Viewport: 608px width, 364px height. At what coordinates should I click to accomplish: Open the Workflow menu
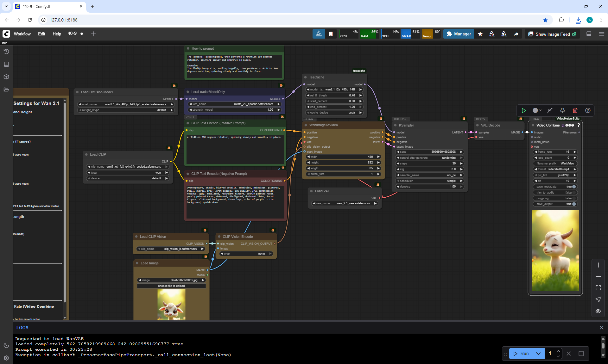22,34
